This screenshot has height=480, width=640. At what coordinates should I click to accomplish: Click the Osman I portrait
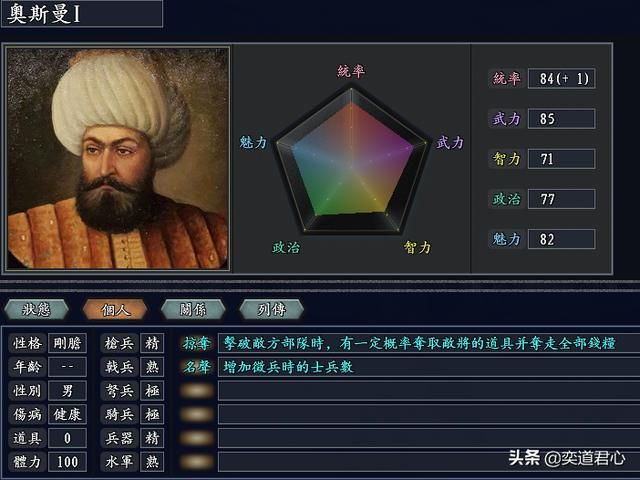[118, 158]
